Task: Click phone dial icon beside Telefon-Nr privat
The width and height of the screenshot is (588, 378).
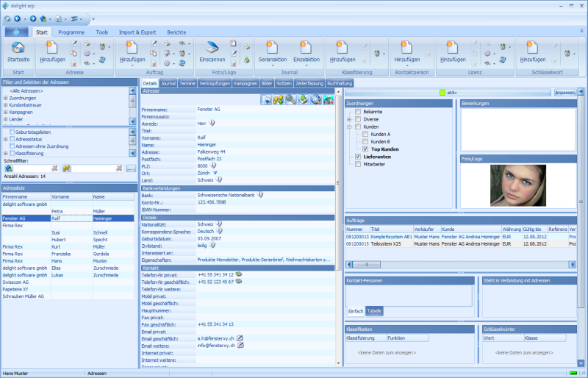Action: click(238, 274)
